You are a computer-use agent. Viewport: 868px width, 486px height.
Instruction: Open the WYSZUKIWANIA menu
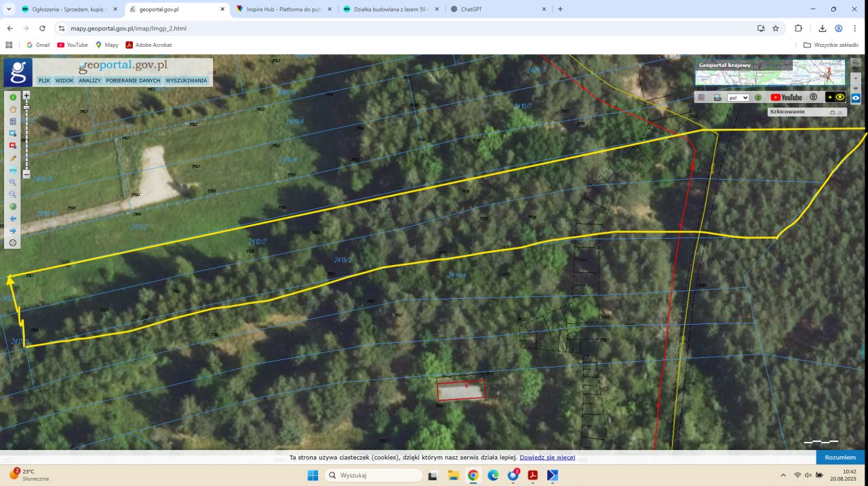tap(186, 80)
